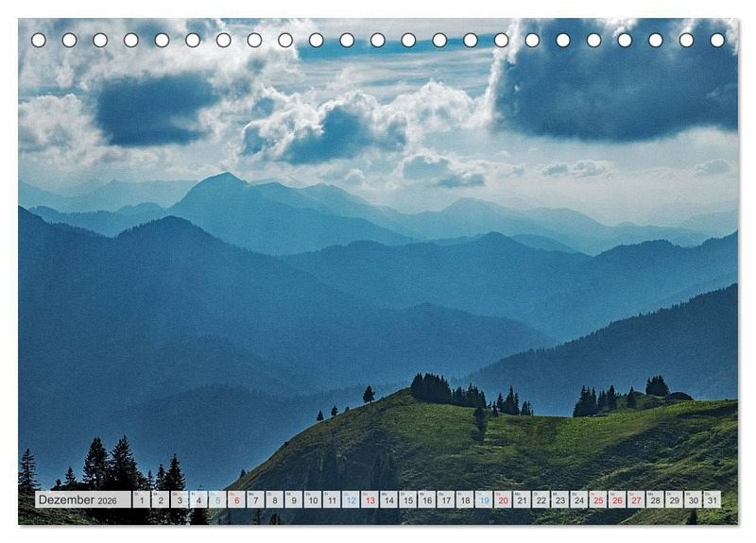
Task: Select the blue day 12 cell
Action: [x=351, y=500]
